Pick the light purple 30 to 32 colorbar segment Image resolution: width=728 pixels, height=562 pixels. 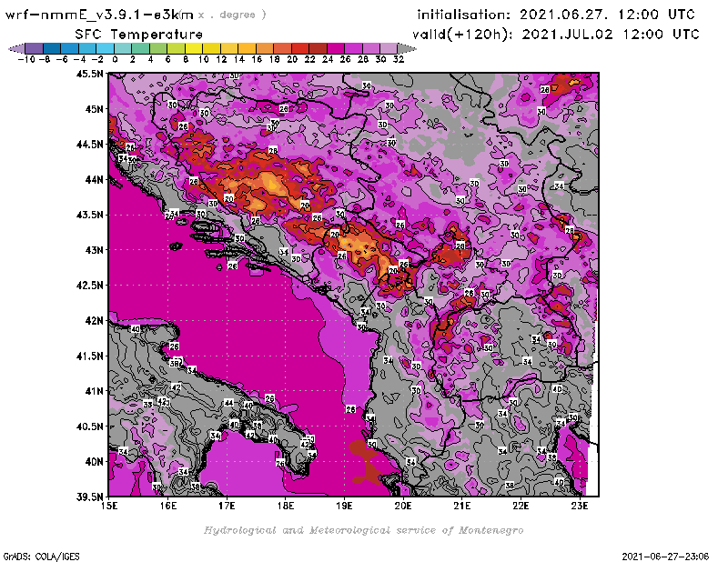click(x=389, y=48)
